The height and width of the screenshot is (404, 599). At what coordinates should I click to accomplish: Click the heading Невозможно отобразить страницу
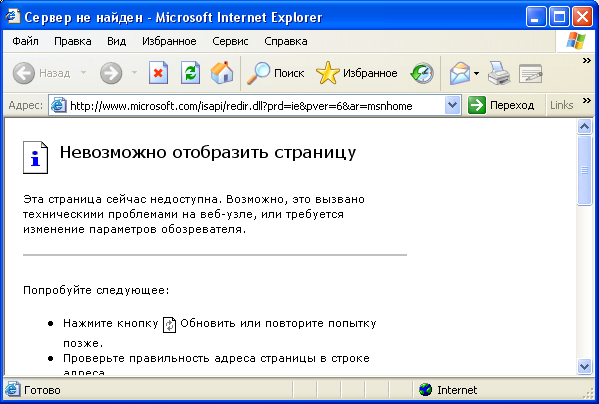(x=208, y=152)
